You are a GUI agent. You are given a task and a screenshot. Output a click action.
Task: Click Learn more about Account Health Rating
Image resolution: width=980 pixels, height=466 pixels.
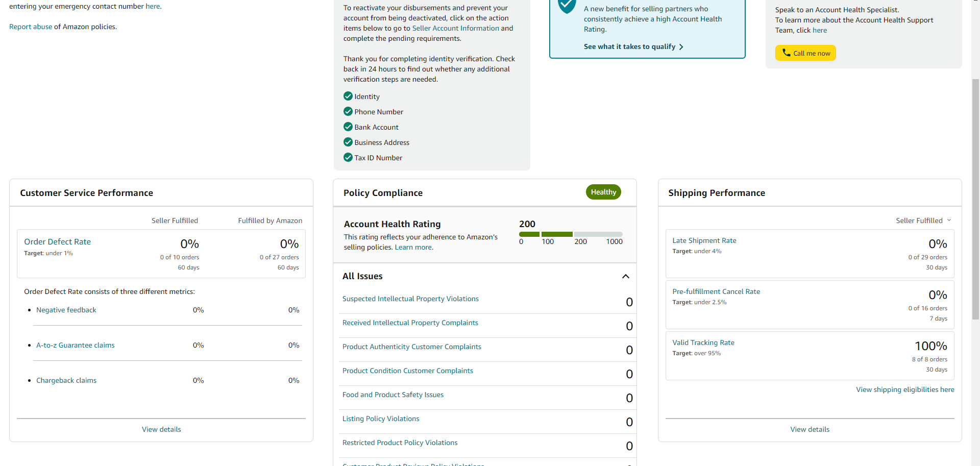413,247
